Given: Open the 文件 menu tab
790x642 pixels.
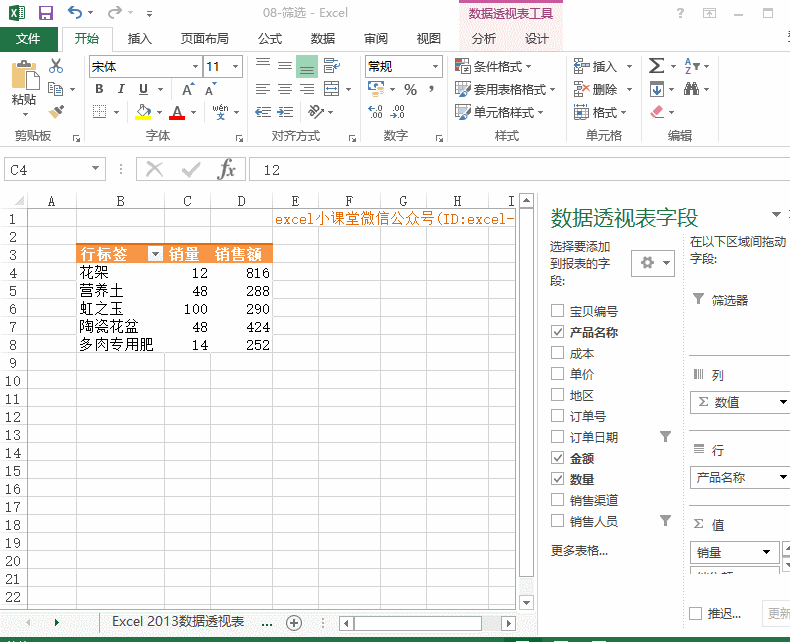Looking at the screenshot, I should click(28, 39).
